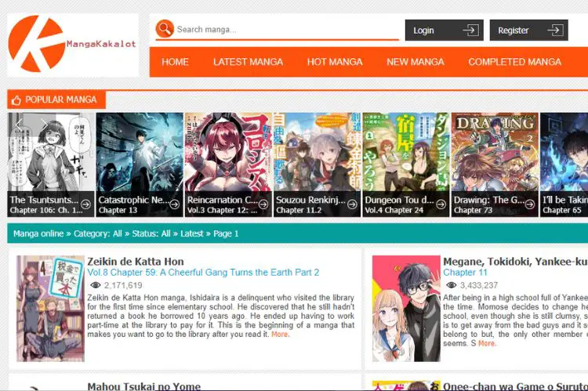Open HOT MANGA menu item

pos(335,62)
